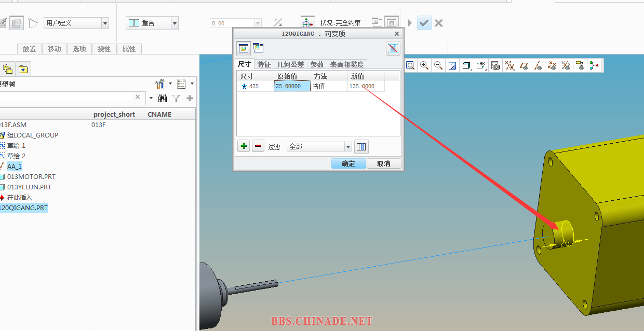Toggle datum plane display in view toolbar
The width and height of the screenshot is (644, 331).
524,65
